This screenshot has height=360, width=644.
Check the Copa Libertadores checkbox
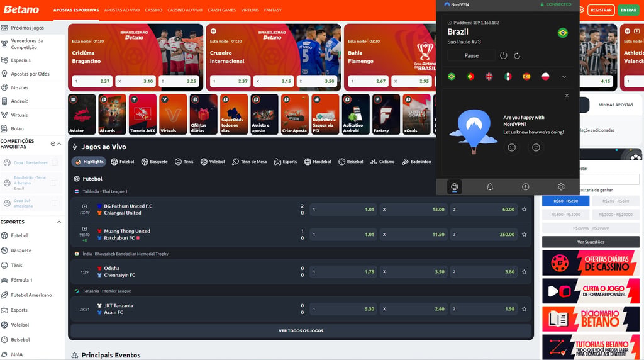tap(55, 163)
